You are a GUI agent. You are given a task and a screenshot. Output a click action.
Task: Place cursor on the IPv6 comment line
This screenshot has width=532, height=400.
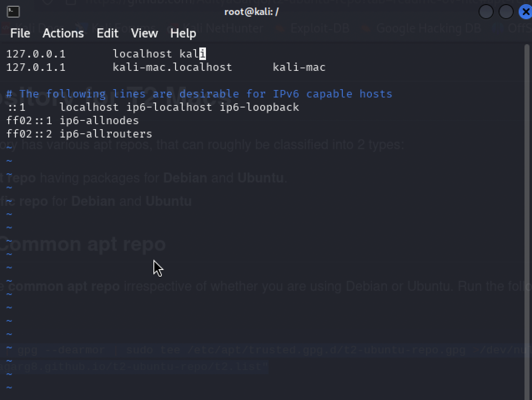tap(199, 94)
